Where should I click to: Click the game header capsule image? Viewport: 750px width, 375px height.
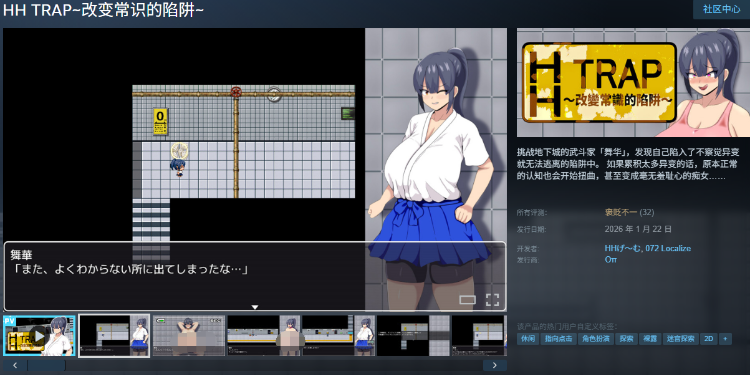click(x=633, y=82)
